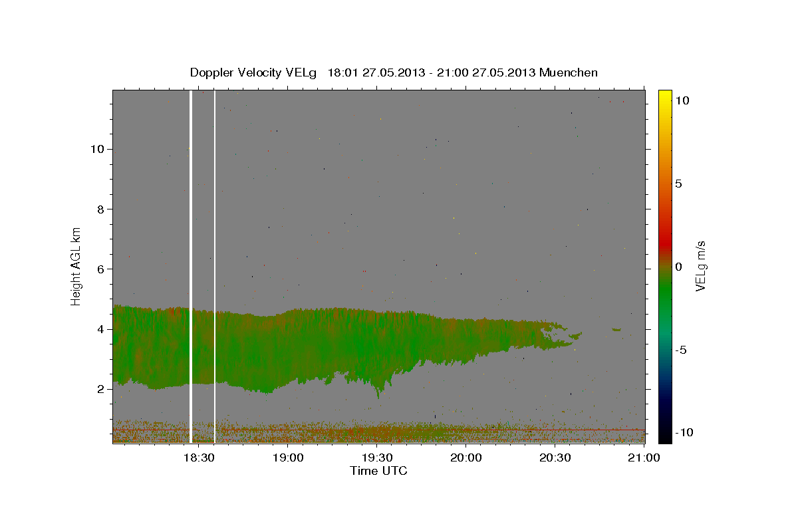Click the thin white data gap stripe

(215, 266)
